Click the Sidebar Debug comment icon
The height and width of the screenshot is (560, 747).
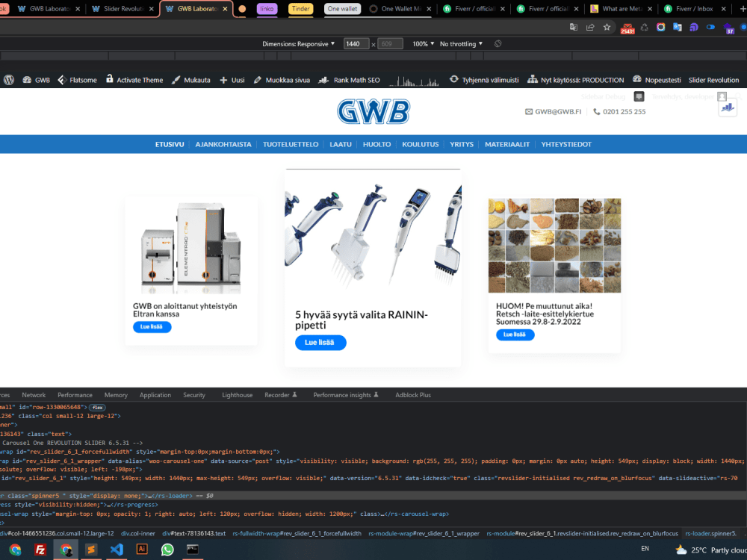pyautogui.click(x=639, y=96)
